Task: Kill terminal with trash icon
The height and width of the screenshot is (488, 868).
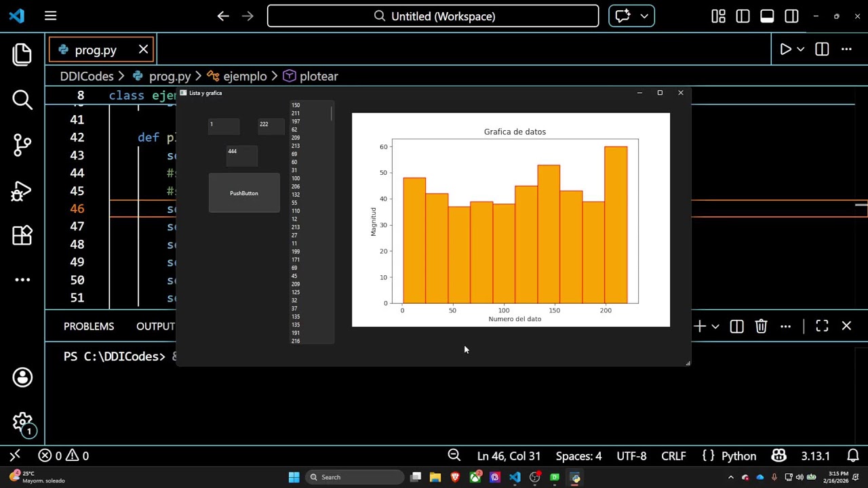Action: [761, 327]
